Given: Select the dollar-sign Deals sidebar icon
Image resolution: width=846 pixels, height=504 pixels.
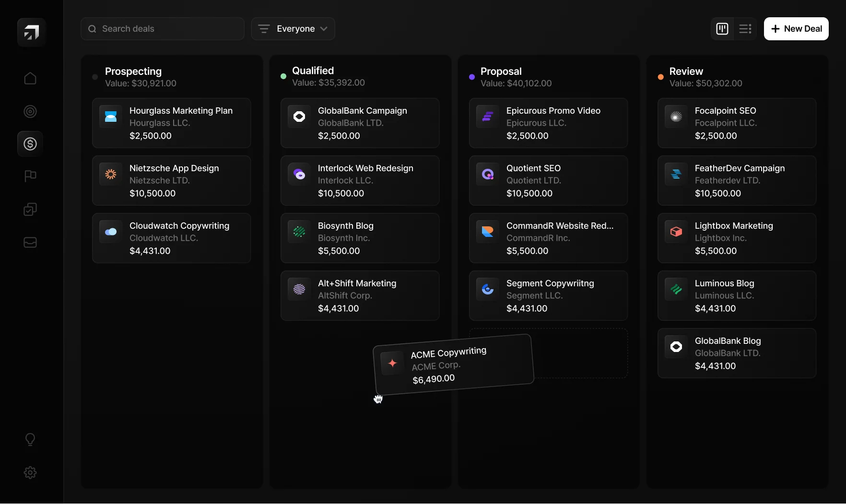Looking at the screenshot, I should coord(30,144).
